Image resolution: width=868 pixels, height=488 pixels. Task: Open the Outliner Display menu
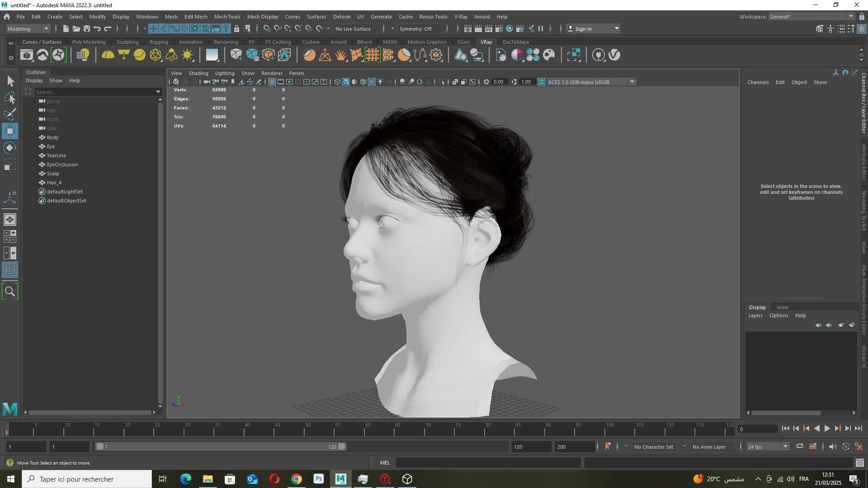pyautogui.click(x=34, y=80)
